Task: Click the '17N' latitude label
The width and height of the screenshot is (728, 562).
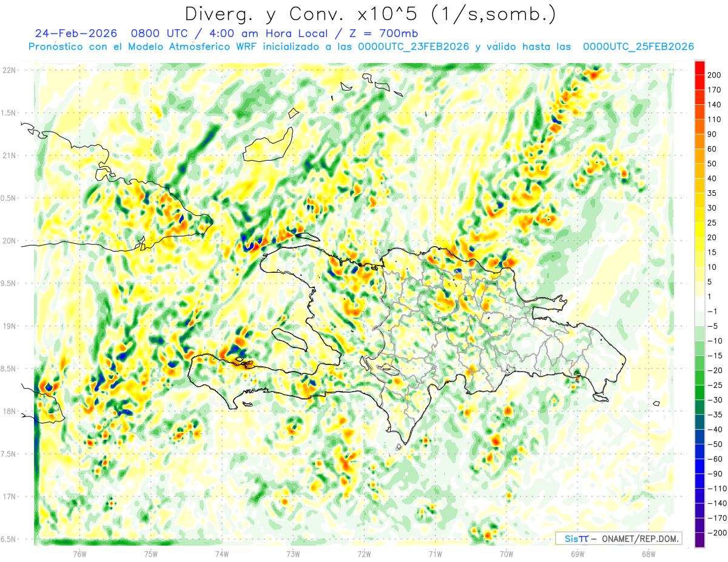Action: (x=8, y=497)
